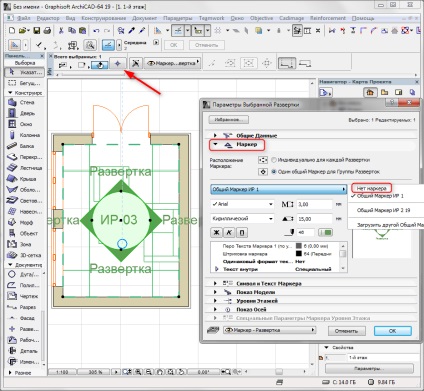Select the Лестница (stair) tool
This screenshot has width=424, height=391.
(x=25, y=168)
